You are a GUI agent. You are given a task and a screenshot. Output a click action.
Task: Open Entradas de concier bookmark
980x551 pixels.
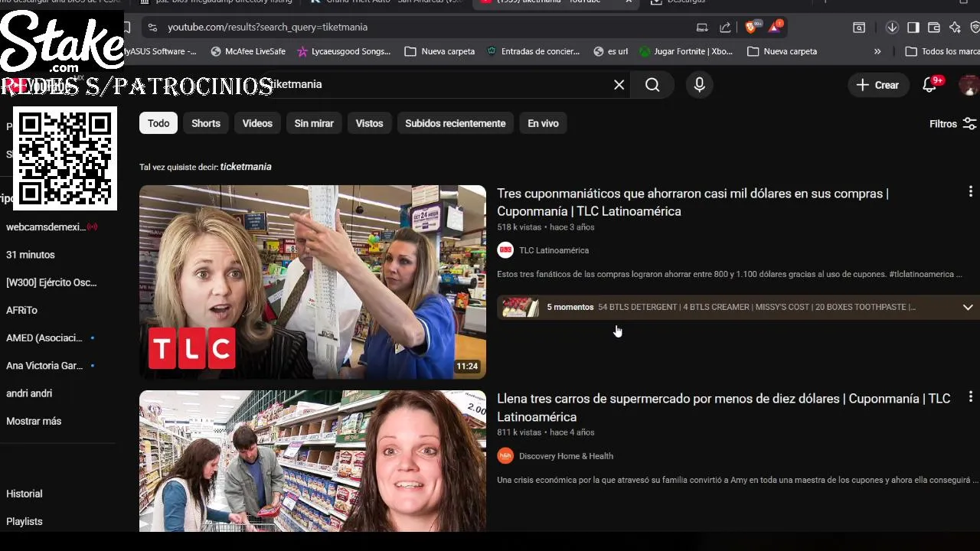click(x=533, y=51)
